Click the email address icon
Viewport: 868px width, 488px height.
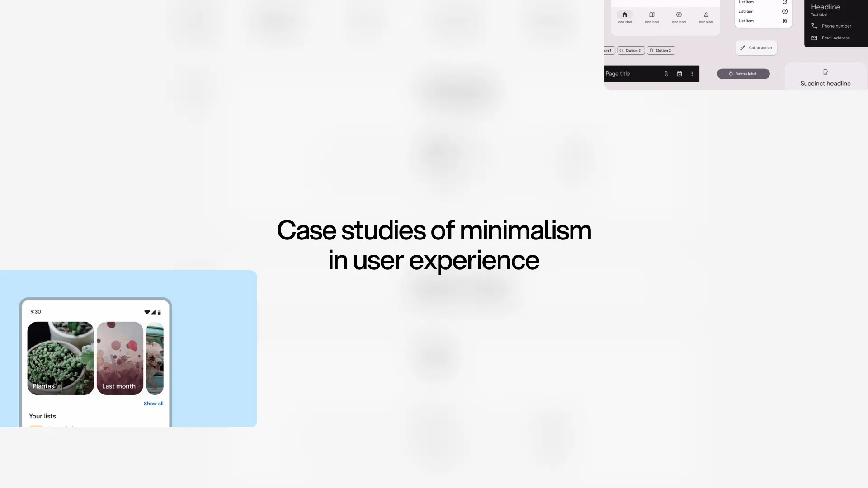click(814, 38)
